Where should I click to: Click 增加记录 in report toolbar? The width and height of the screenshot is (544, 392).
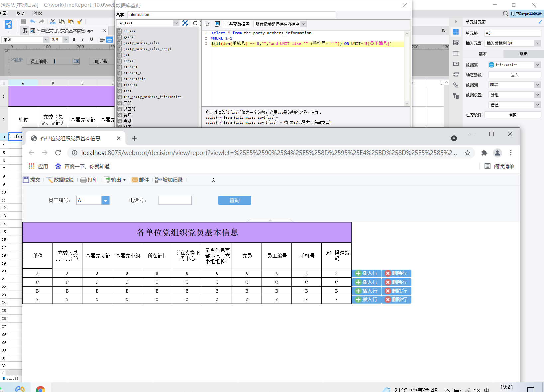tap(169, 180)
